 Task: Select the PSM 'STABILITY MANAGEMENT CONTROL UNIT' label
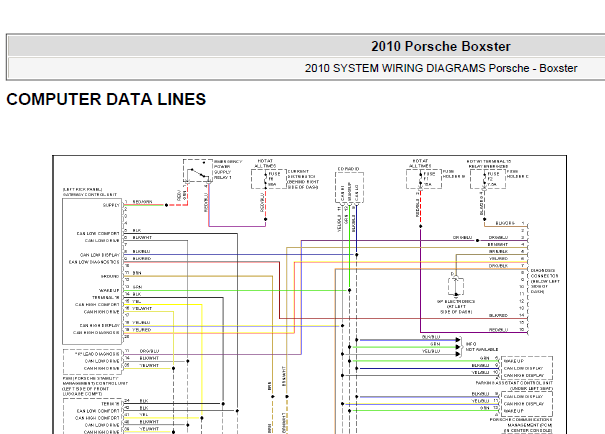point(95,386)
